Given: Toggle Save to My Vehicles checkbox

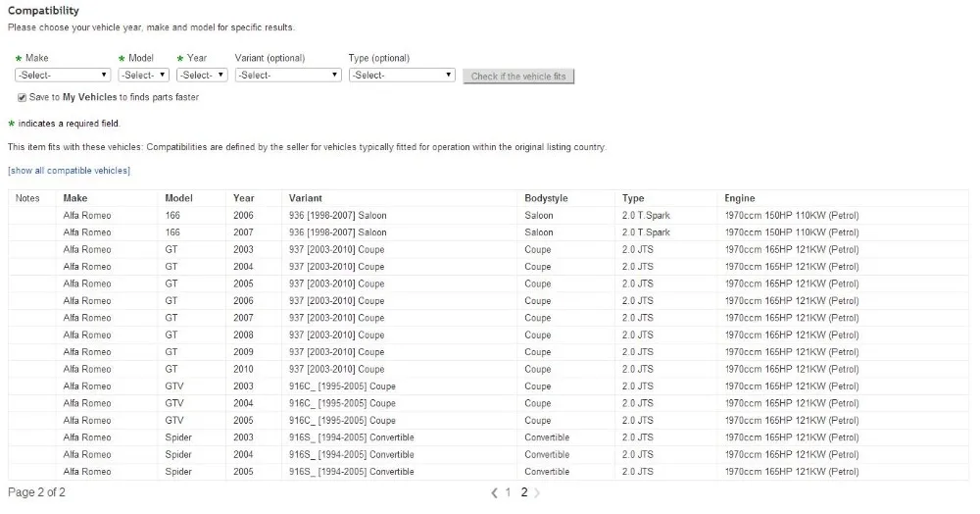Looking at the screenshot, I should pyautogui.click(x=22, y=97).
